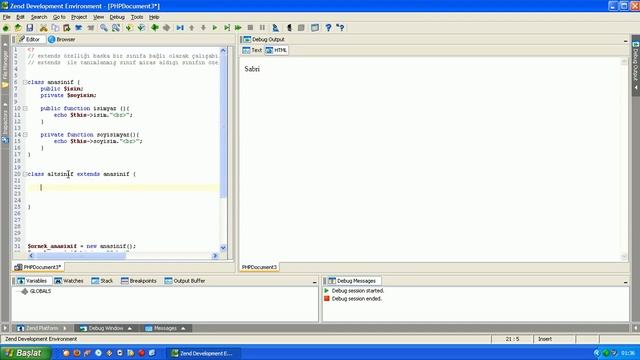
Task: Click the Open file folder icon
Action: pos(18,28)
